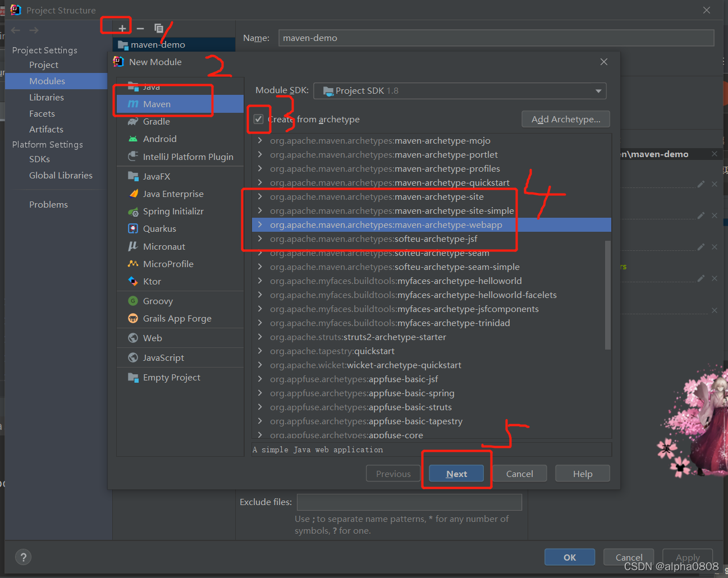Expand maven-archetype-webapp archetype
The image size is (728, 578).
[x=260, y=224]
